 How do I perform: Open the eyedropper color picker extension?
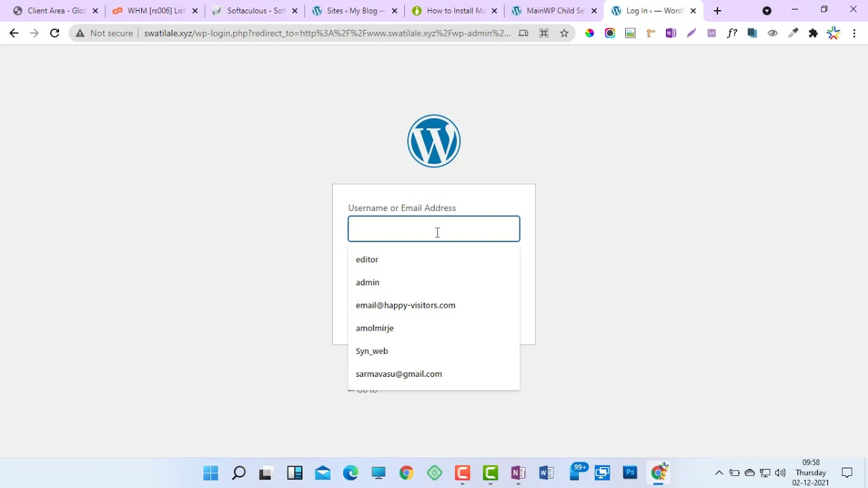793,33
